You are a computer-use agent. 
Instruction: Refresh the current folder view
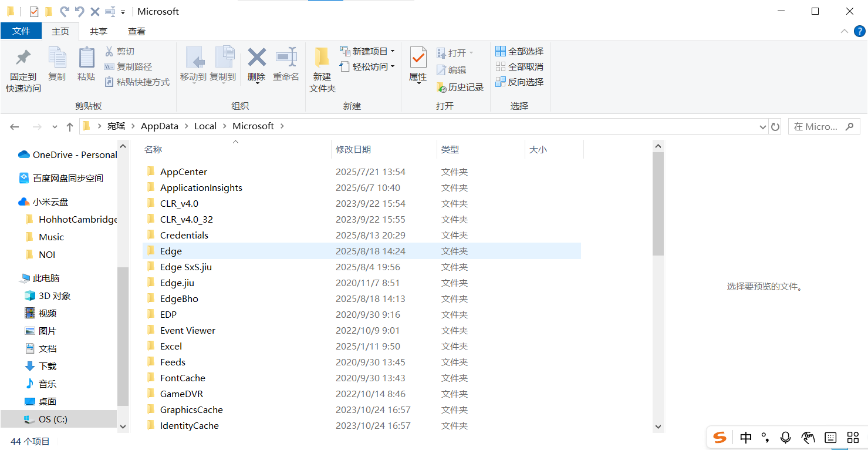pos(775,126)
